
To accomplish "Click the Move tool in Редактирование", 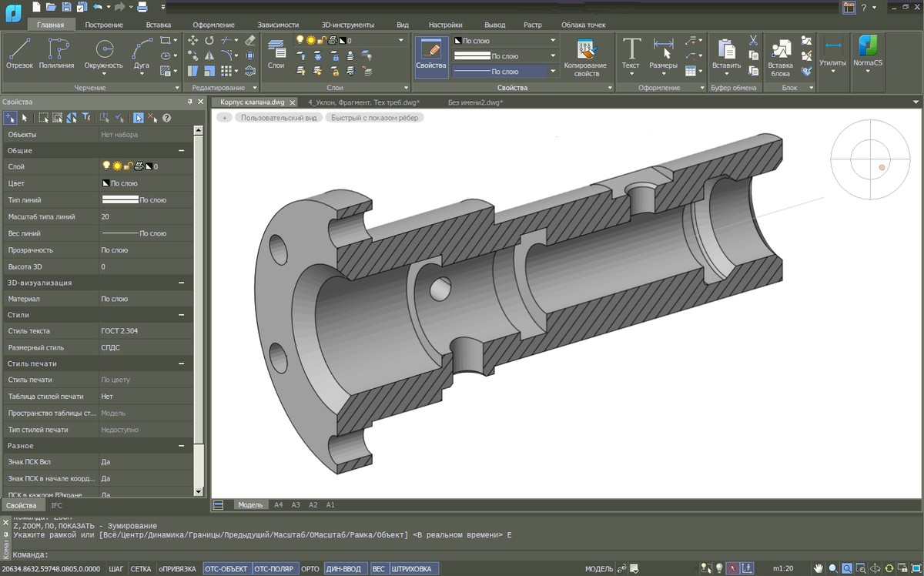I will coord(192,40).
